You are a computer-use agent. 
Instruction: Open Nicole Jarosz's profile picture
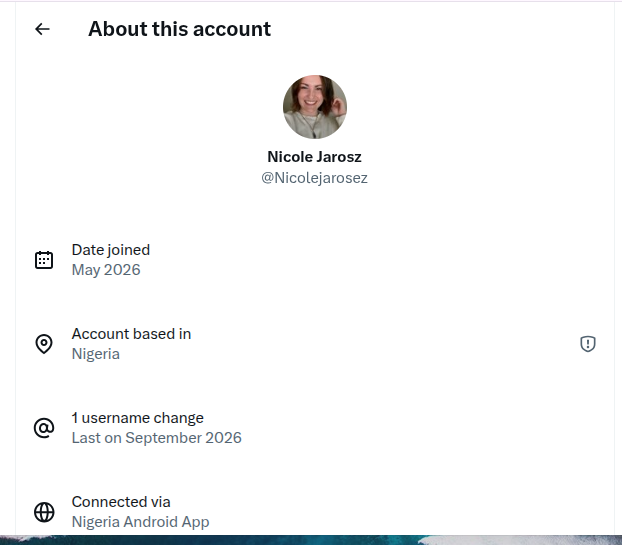pos(315,107)
